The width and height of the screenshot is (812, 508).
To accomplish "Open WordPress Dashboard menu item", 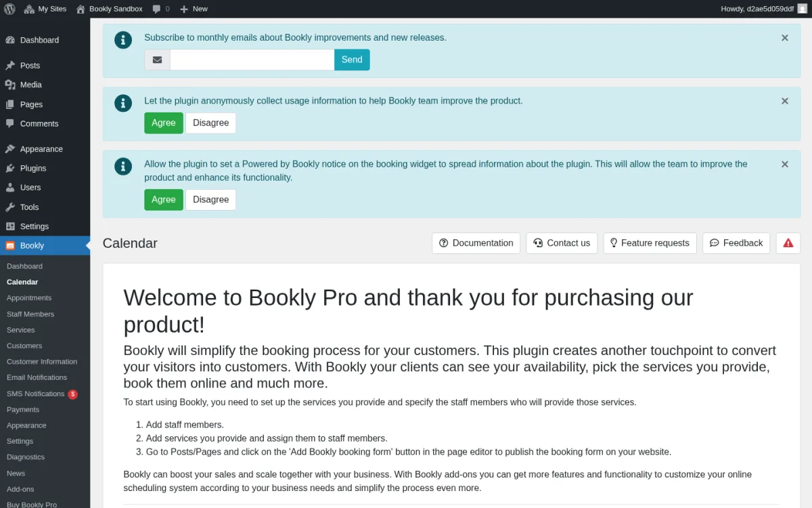I will coord(45,40).
